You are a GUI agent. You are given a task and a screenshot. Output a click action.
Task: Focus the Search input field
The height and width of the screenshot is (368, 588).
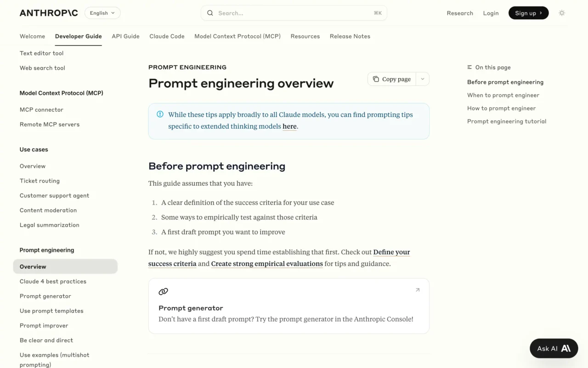[294, 13]
